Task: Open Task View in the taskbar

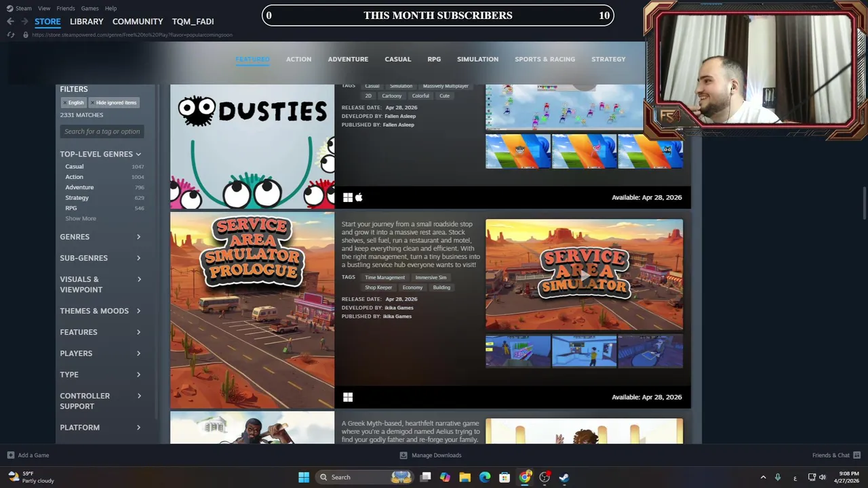Action: [425, 477]
